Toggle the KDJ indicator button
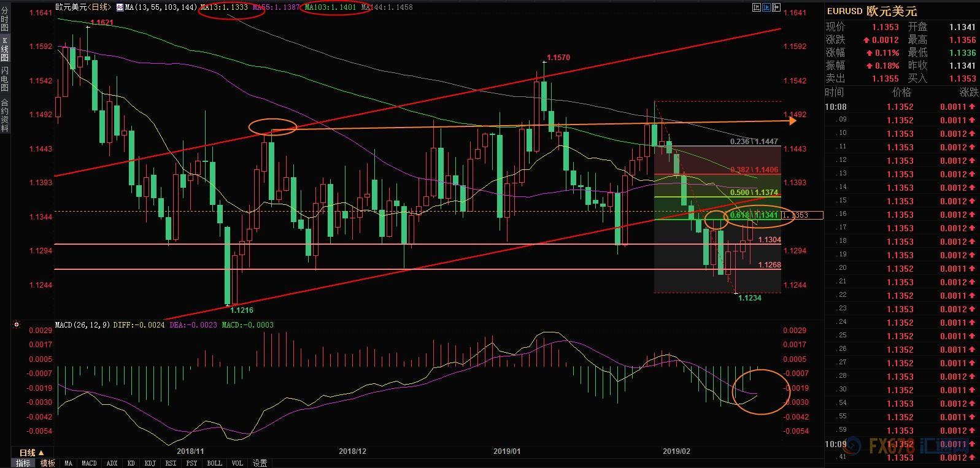The width and height of the screenshot is (980, 468). 150,463
